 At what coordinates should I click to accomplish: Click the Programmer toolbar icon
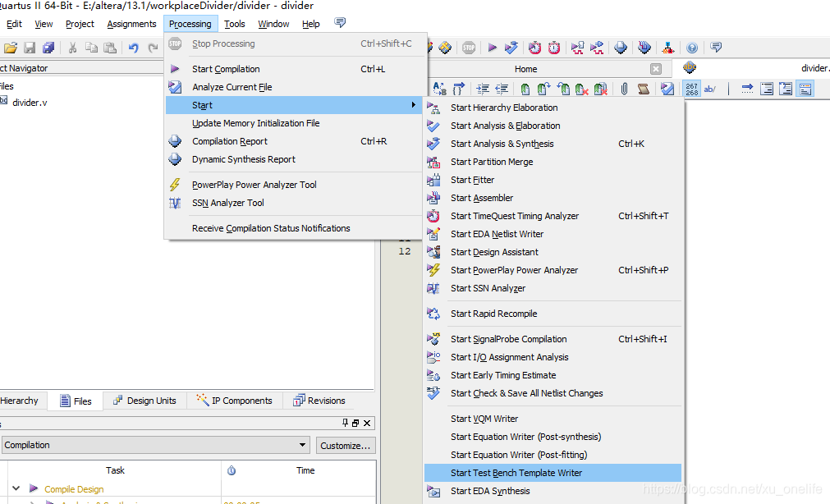tap(644, 48)
